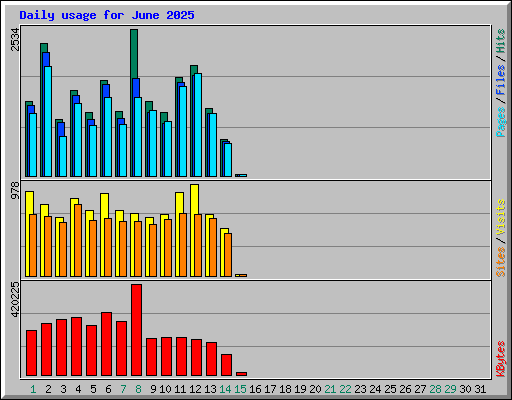The width and height of the screenshot is (512, 400).
Task: Click the Visits legend label
Action: coord(500,218)
